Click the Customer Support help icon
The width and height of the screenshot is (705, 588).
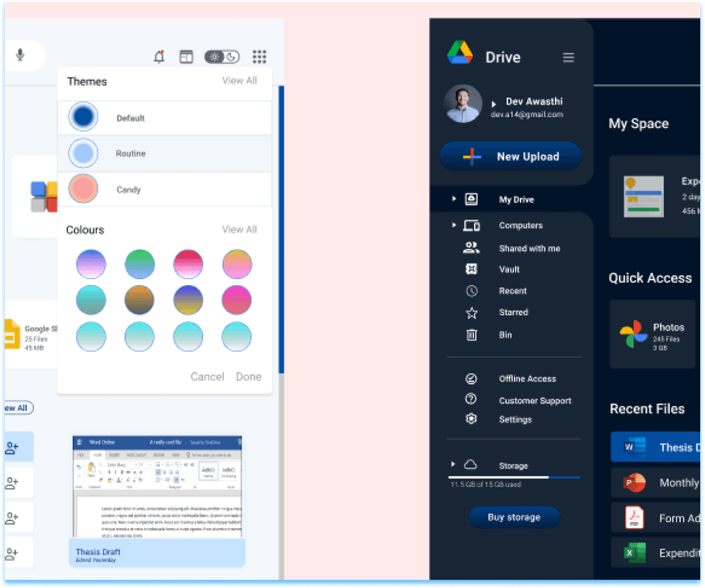471,399
